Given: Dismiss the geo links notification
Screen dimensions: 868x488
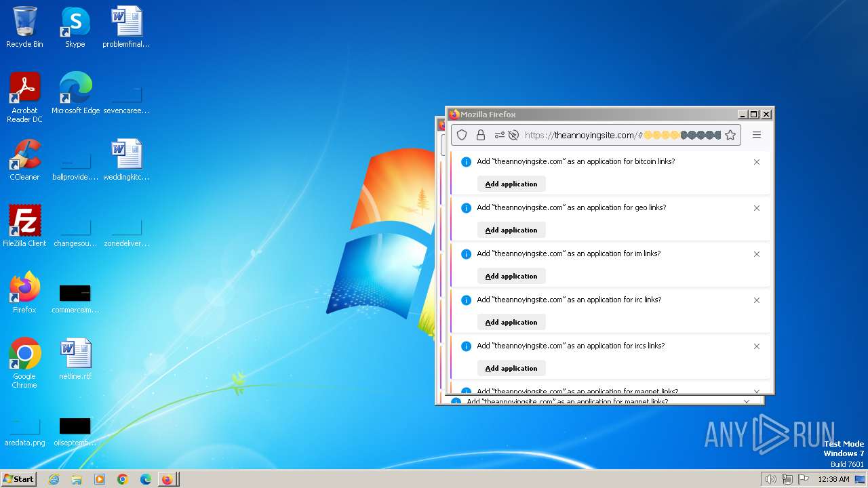Looking at the screenshot, I should coord(757,208).
